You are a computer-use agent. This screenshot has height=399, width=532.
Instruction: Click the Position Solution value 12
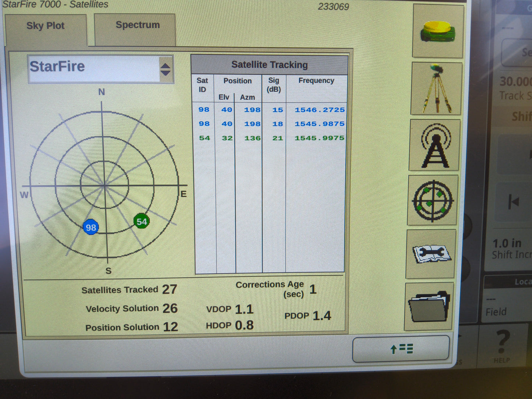click(x=170, y=326)
